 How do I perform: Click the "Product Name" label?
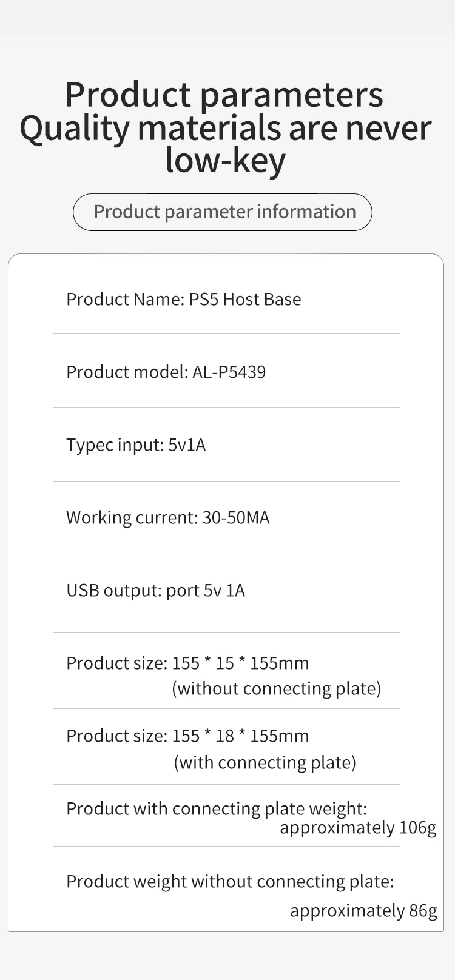pos(124,300)
